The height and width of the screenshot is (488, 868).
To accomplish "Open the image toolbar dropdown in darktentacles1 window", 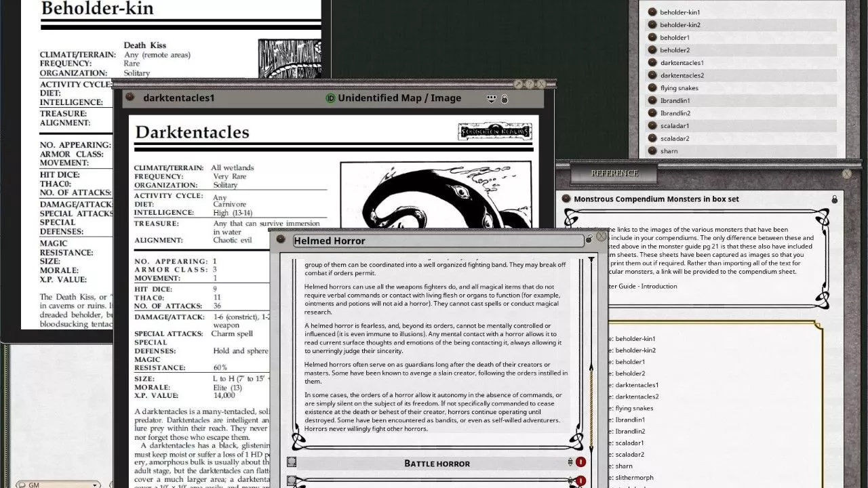I will click(492, 99).
